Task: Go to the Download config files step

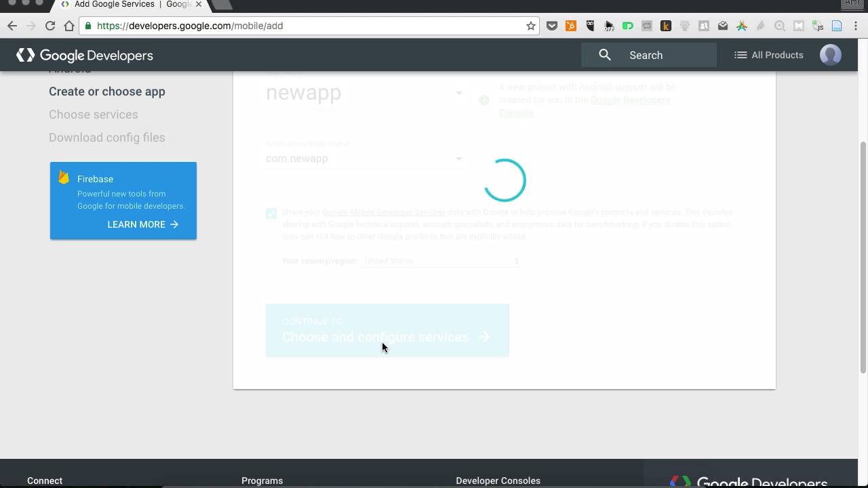Action: click(107, 138)
